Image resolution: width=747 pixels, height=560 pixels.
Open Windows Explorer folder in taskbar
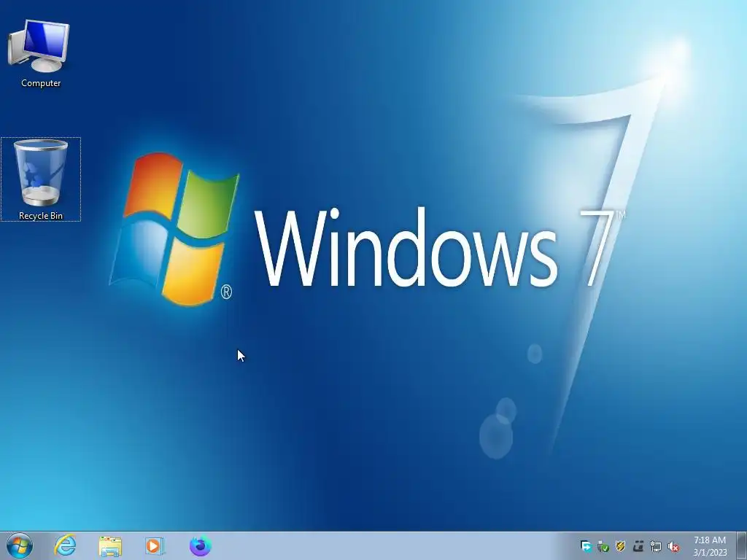(x=110, y=545)
